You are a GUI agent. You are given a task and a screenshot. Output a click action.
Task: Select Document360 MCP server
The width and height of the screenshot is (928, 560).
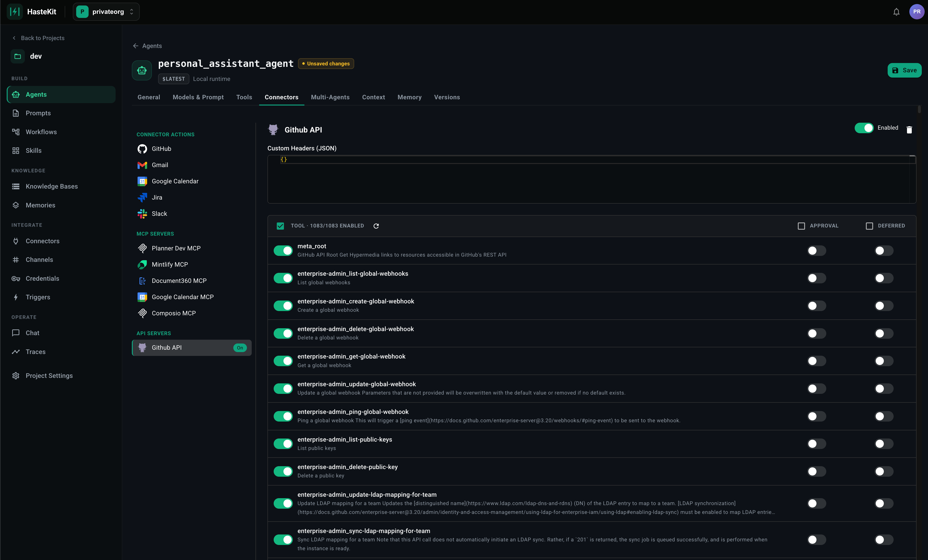click(192, 281)
